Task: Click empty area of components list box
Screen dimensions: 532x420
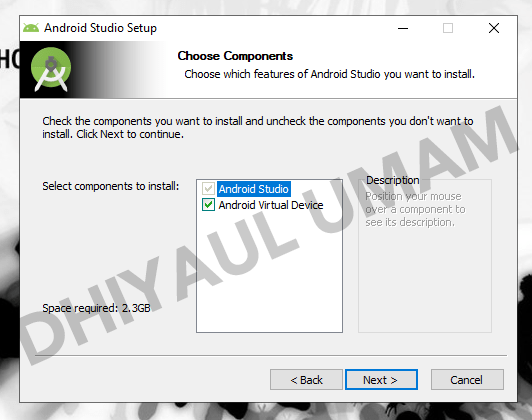Action: [269, 271]
